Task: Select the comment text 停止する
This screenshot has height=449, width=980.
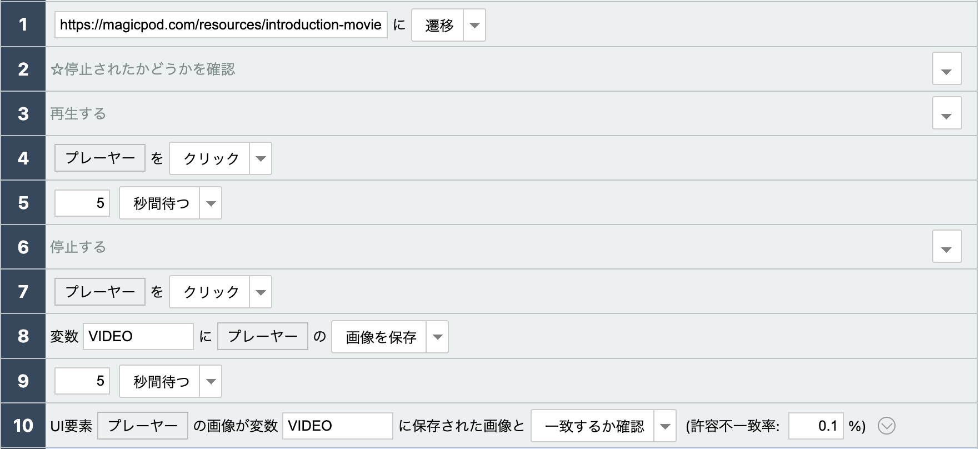Action: coord(78,247)
